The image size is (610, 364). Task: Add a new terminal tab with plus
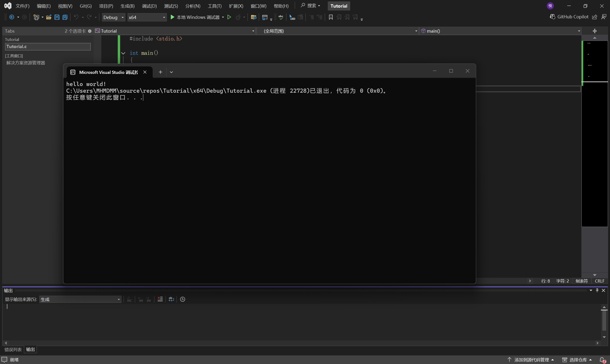160,72
